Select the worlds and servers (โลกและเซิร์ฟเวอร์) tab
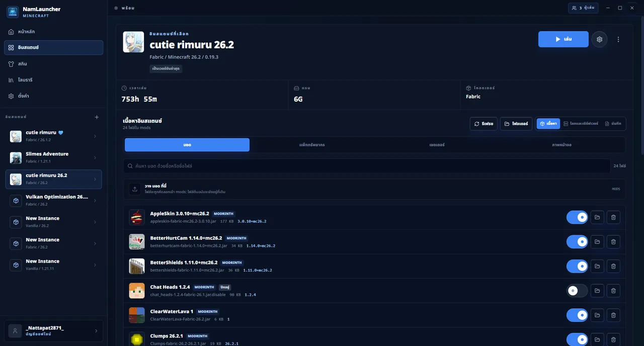The height and width of the screenshot is (346, 644). pos(581,124)
